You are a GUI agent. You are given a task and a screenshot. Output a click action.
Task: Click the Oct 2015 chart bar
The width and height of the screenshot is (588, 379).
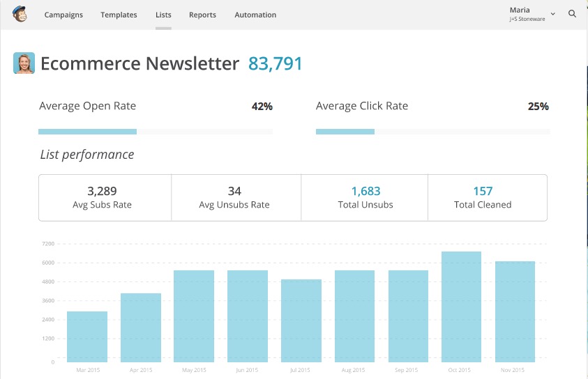click(461, 307)
